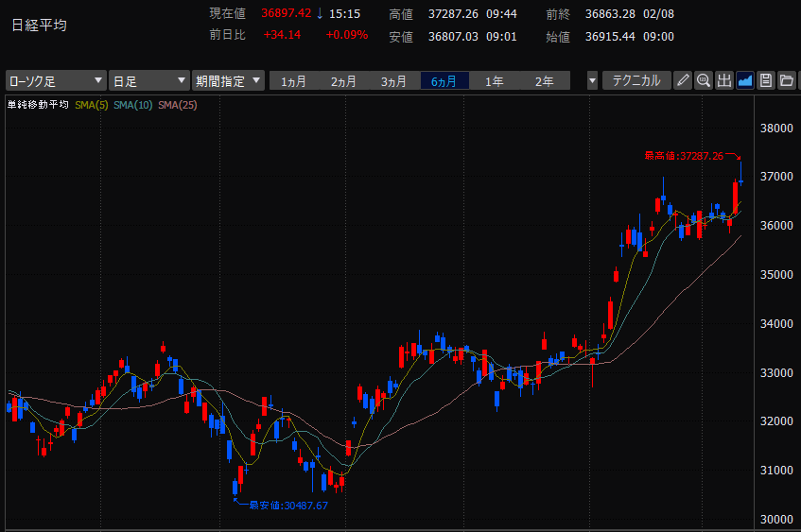This screenshot has width=801, height=532.
Task: Click the low value 36807.03
Action: (453, 36)
